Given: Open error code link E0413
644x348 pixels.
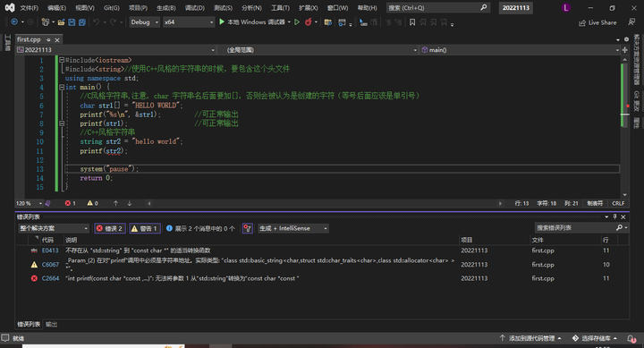Looking at the screenshot, I should (50, 250).
